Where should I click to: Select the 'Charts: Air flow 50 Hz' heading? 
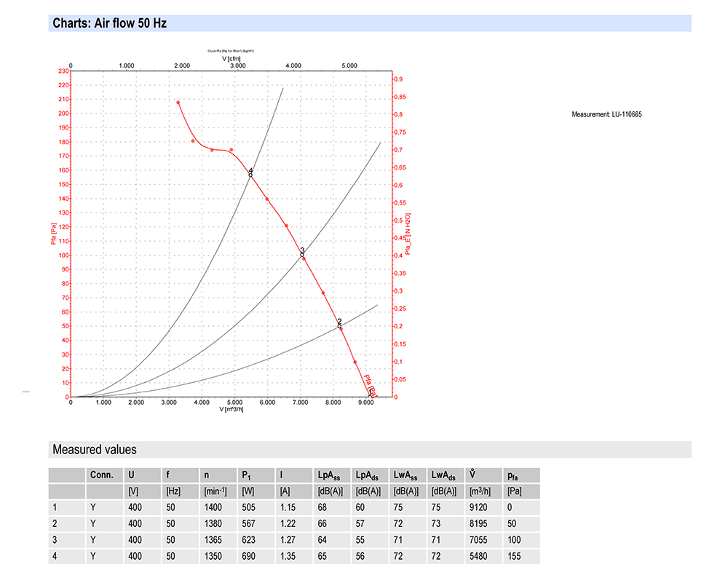pyautogui.click(x=110, y=23)
